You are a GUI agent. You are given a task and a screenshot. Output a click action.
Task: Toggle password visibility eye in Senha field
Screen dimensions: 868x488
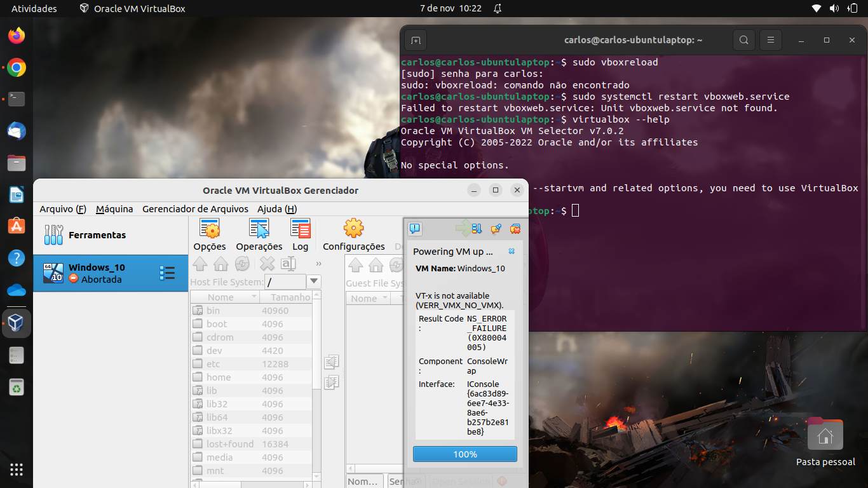[x=417, y=482]
